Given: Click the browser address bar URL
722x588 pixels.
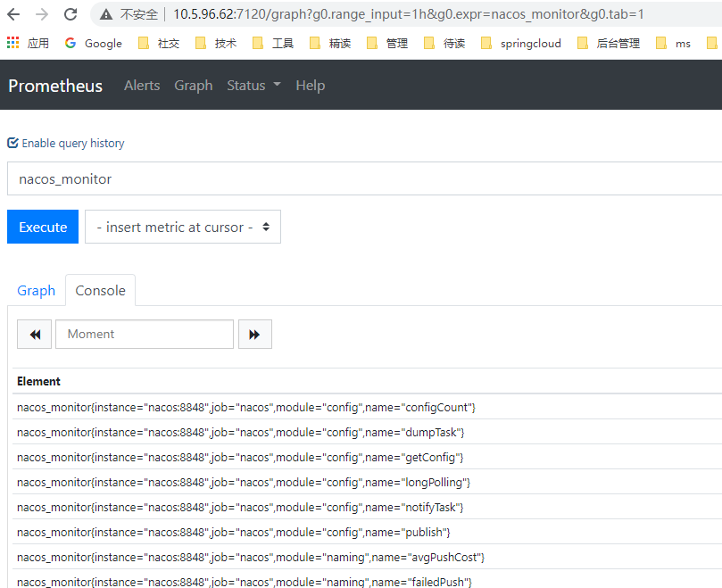Looking at the screenshot, I should click(408, 14).
